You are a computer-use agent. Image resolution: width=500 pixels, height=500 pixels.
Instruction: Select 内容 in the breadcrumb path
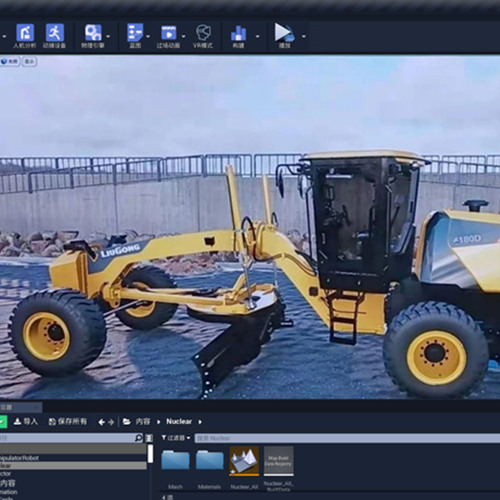coord(143,422)
